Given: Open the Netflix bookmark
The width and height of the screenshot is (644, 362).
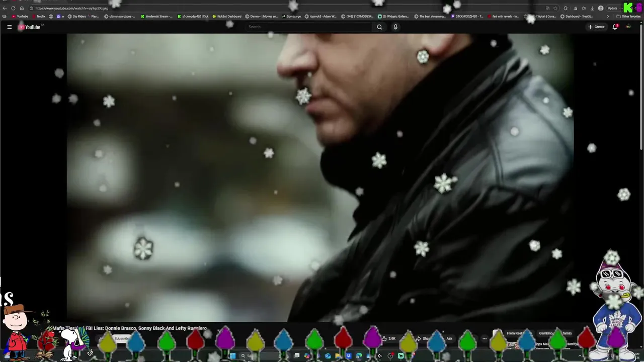Looking at the screenshot, I should tap(38, 16).
